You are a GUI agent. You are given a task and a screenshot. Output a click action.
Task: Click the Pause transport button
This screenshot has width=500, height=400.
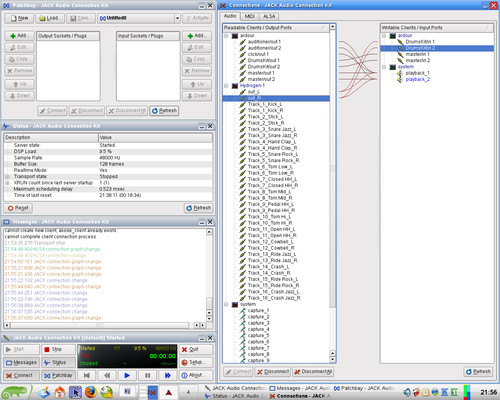(147, 375)
